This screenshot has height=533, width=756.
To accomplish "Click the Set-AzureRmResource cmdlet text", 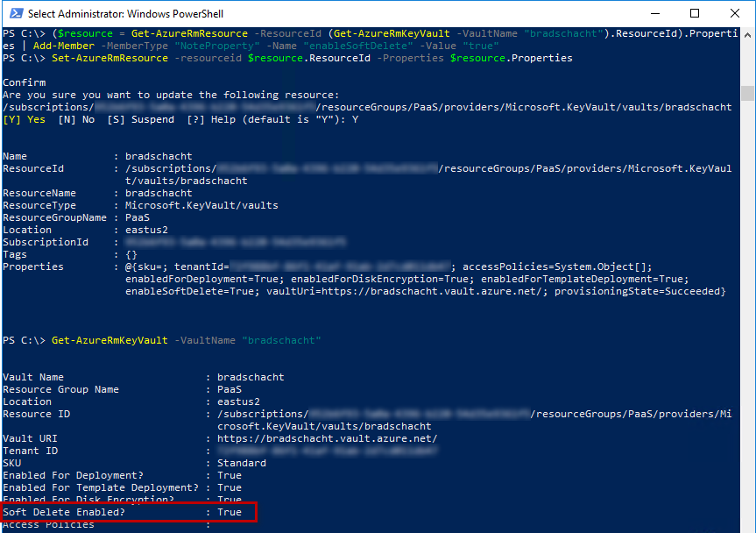I will (110, 58).
